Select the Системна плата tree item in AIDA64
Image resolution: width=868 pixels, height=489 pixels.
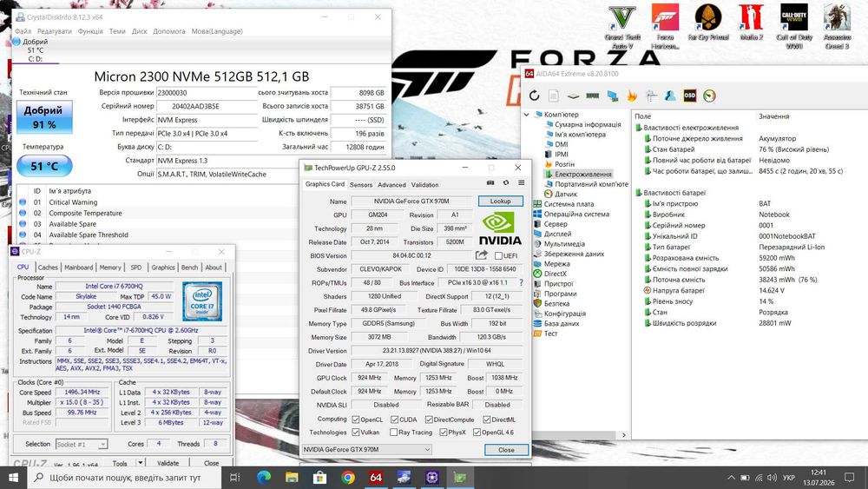point(569,204)
